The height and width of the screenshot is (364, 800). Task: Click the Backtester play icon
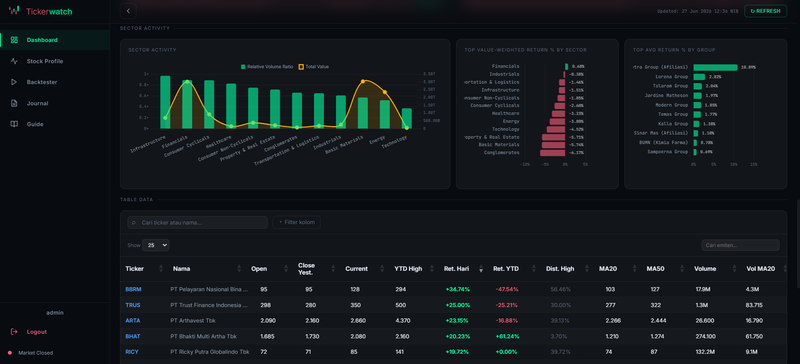[x=14, y=82]
